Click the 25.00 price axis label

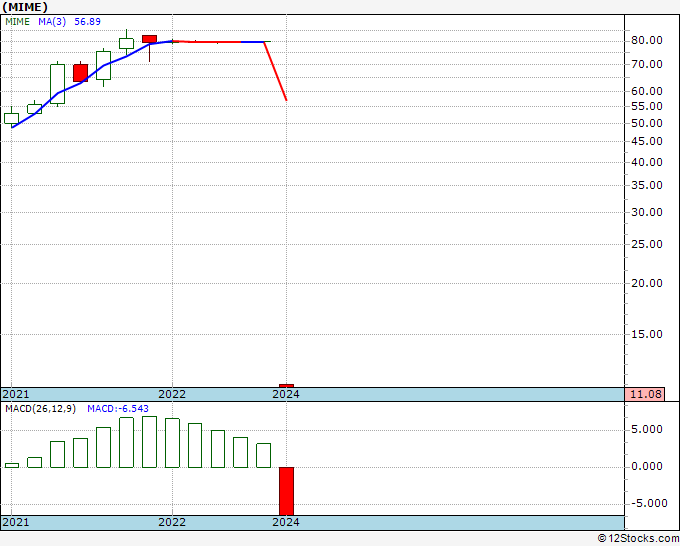tap(647, 244)
